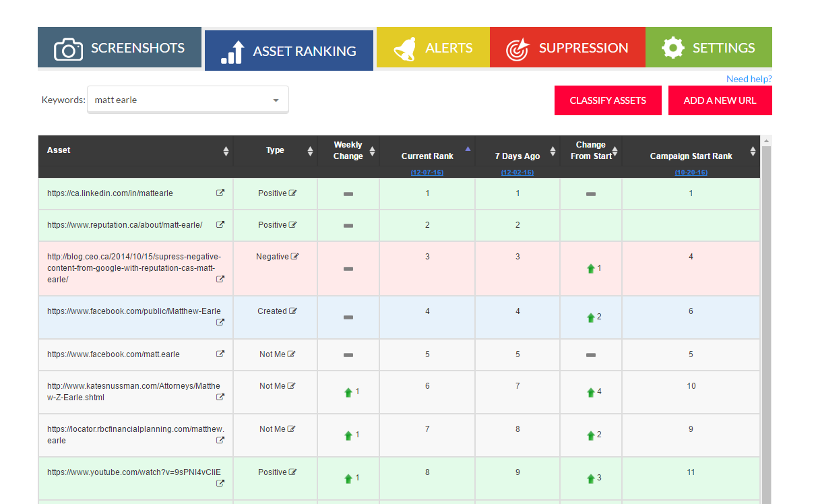
Task: Edit type of facebook.com/public/Matthew-Earle row
Action: coord(292,311)
